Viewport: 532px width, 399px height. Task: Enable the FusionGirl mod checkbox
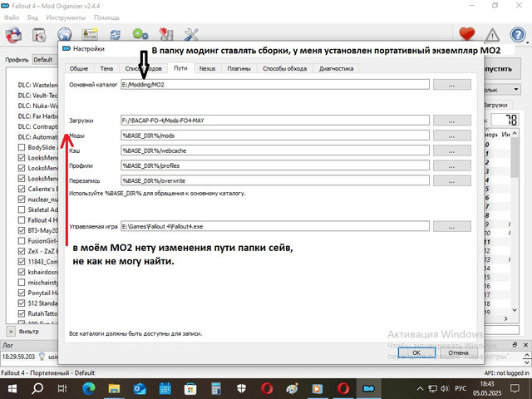[x=22, y=241]
